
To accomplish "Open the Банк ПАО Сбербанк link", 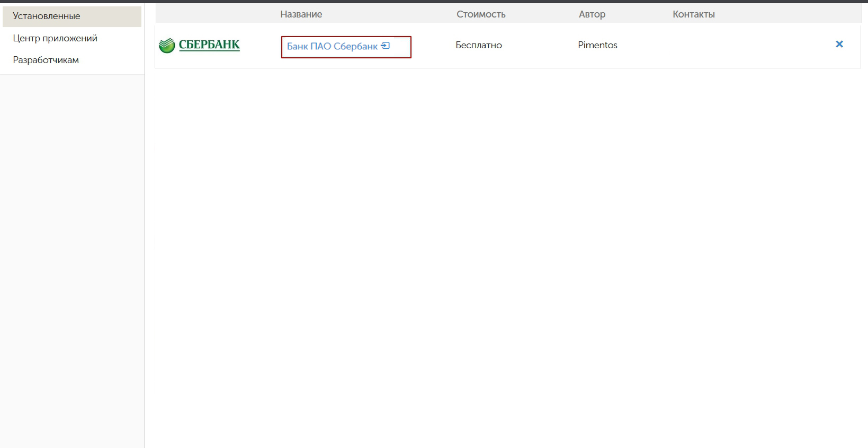I will [332, 47].
